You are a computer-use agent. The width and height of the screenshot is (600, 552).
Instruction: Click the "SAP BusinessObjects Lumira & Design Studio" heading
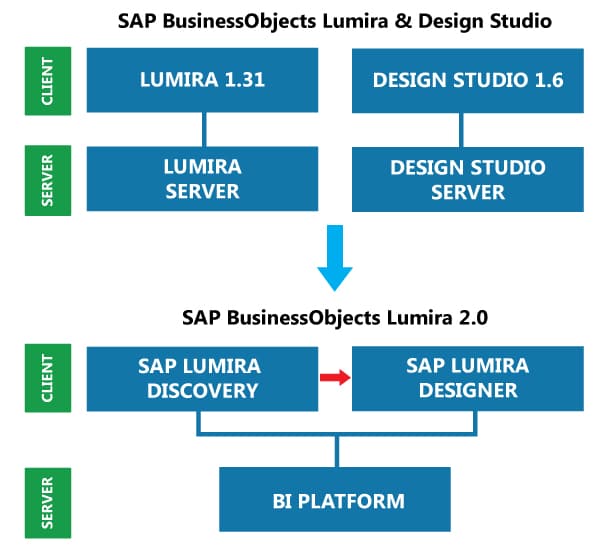tap(335, 21)
